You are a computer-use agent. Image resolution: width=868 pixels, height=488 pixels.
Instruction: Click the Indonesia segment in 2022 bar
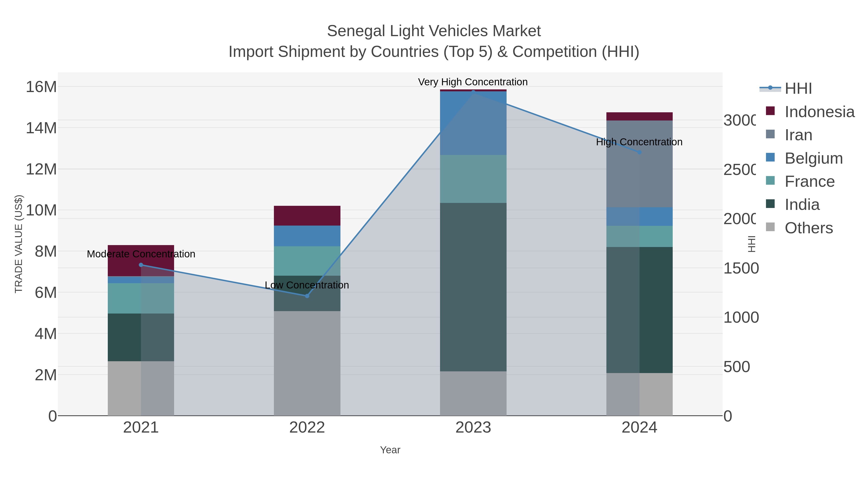307,215
